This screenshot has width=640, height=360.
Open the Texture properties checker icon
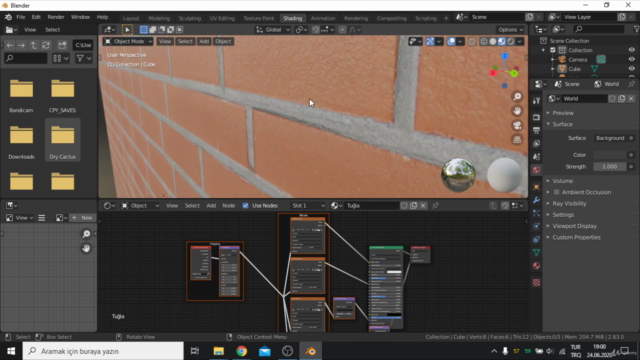pos(536,282)
